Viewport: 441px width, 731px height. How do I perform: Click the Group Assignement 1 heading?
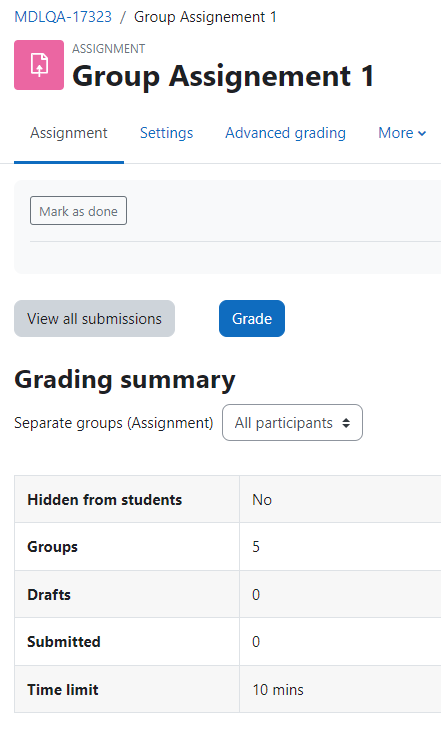click(223, 76)
